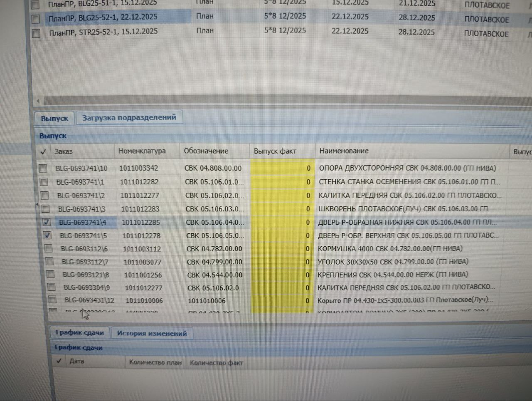Uncheck the BLG-0693741\4 row checkbox

(47, 222)
